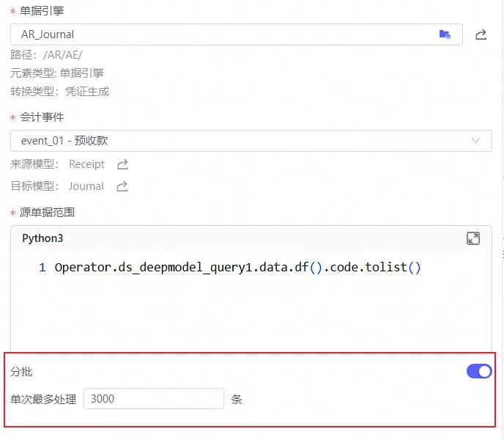Click the chevron arrow of the 会计事件 dropdown

(476, 141)
